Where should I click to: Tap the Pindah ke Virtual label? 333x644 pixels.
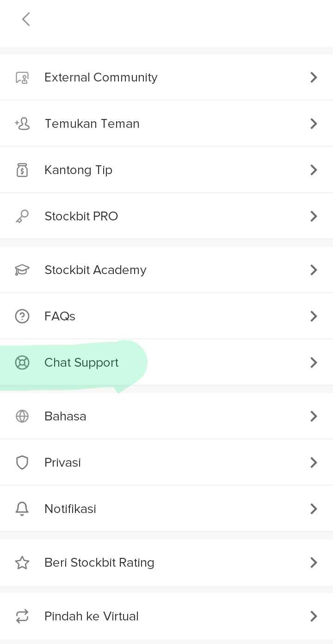[92, 616]
